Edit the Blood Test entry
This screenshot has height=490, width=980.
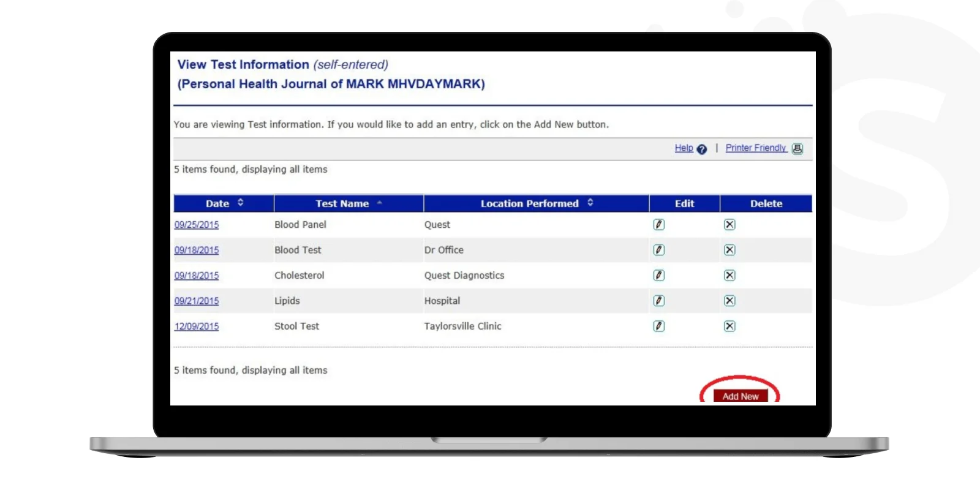658,250
